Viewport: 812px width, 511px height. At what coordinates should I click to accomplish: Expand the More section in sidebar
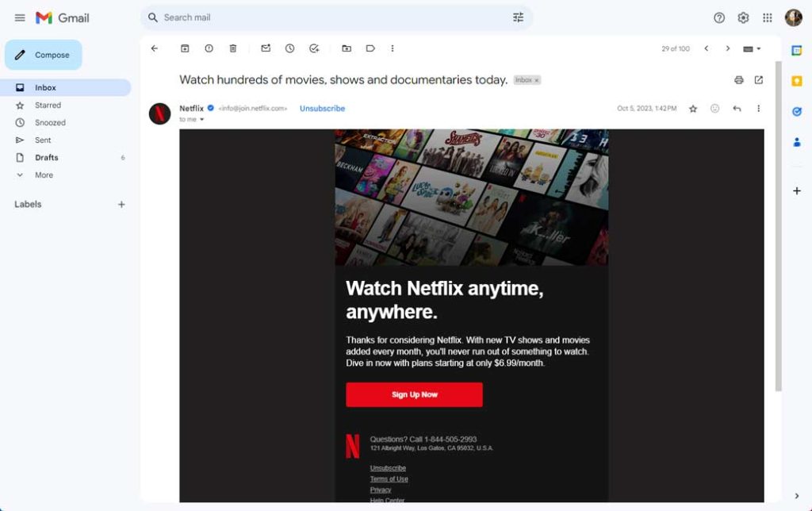[44, 175]
